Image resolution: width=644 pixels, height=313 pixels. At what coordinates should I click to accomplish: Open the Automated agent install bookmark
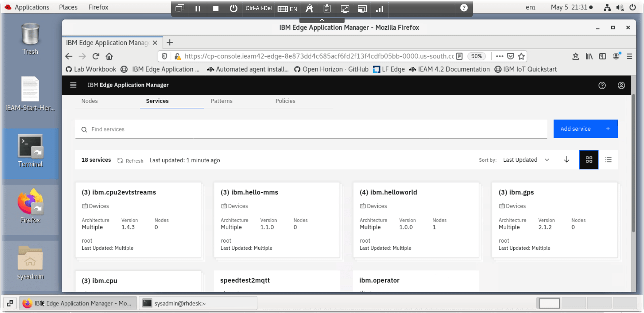coord(248,69)
